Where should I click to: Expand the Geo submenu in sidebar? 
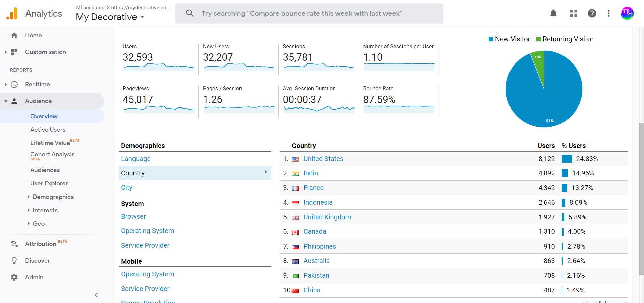pyautogui.click(x=38, y=224)
